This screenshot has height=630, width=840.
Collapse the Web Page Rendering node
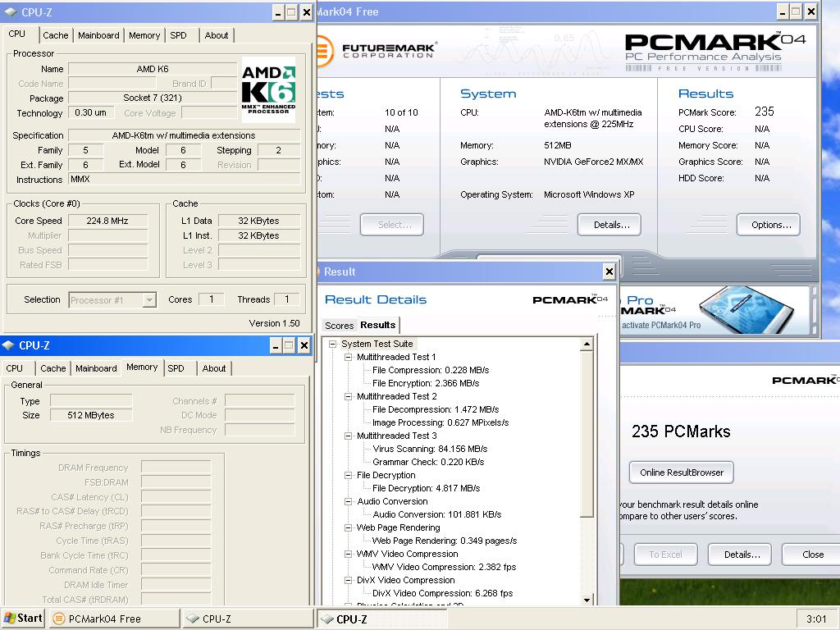[x=348, y=527]
